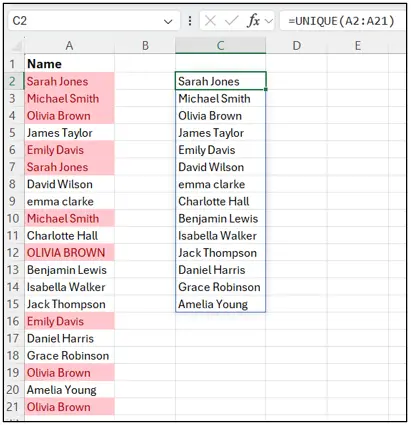Select column B header

[145, 46]
